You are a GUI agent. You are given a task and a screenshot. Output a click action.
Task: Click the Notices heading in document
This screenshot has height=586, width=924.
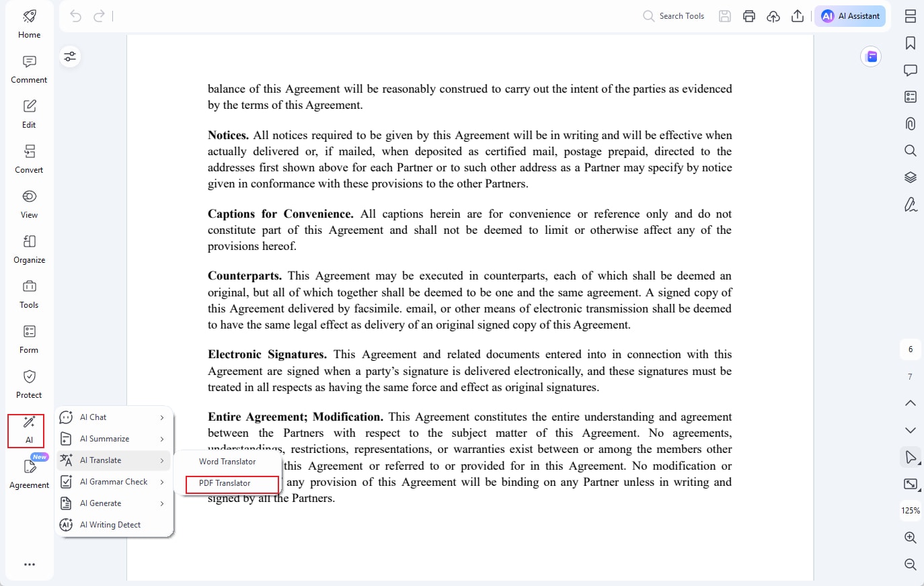click(x=229, y=135)
